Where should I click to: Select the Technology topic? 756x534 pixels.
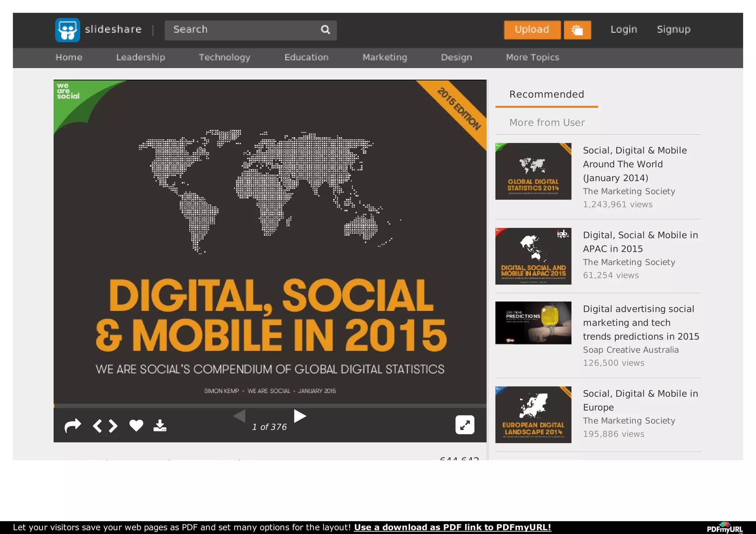coord(224,58)
